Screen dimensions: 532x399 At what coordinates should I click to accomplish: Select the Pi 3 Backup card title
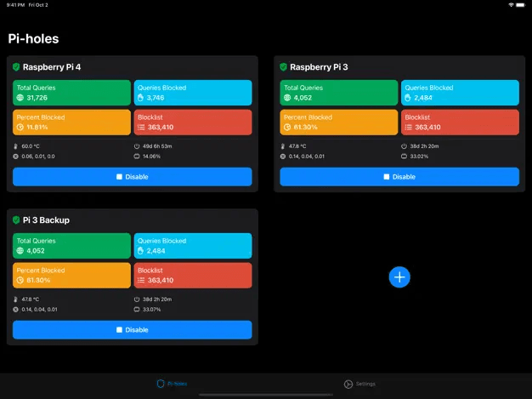(46, 220)
